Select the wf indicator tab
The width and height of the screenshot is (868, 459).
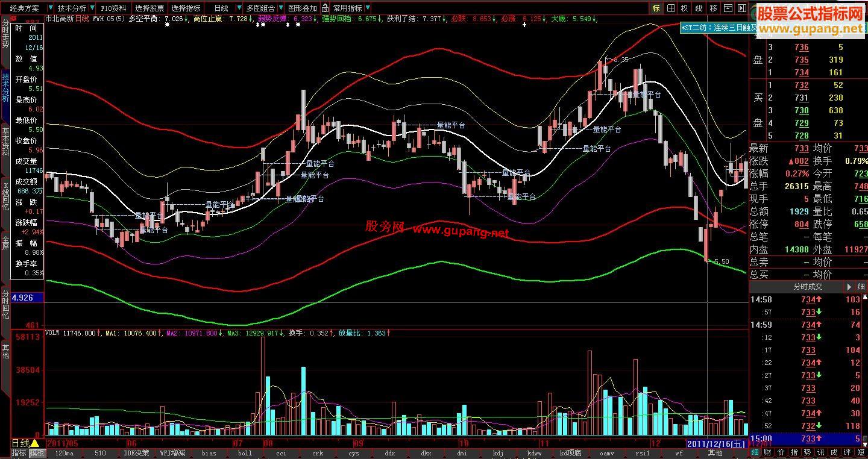pos(679,453)
